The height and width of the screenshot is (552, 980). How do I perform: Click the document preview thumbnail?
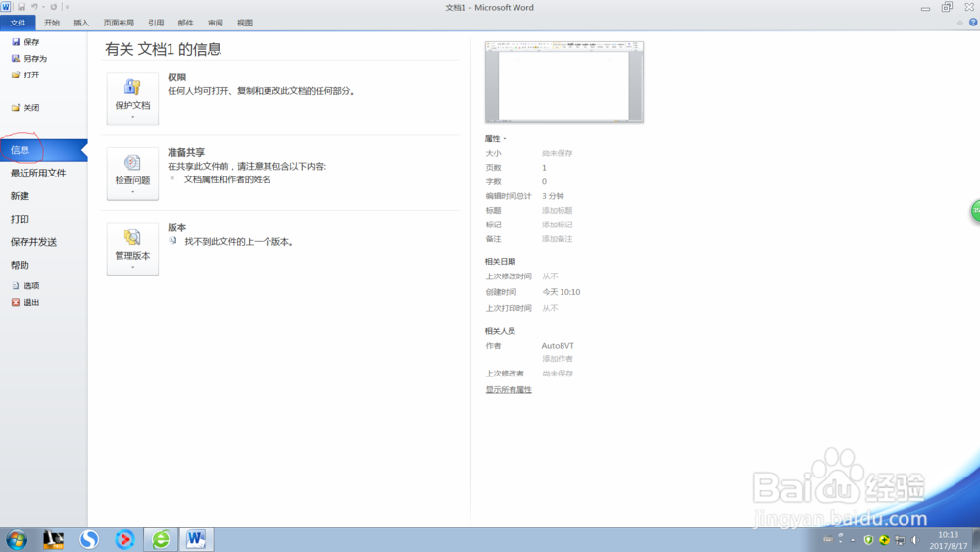coord(564,82)
